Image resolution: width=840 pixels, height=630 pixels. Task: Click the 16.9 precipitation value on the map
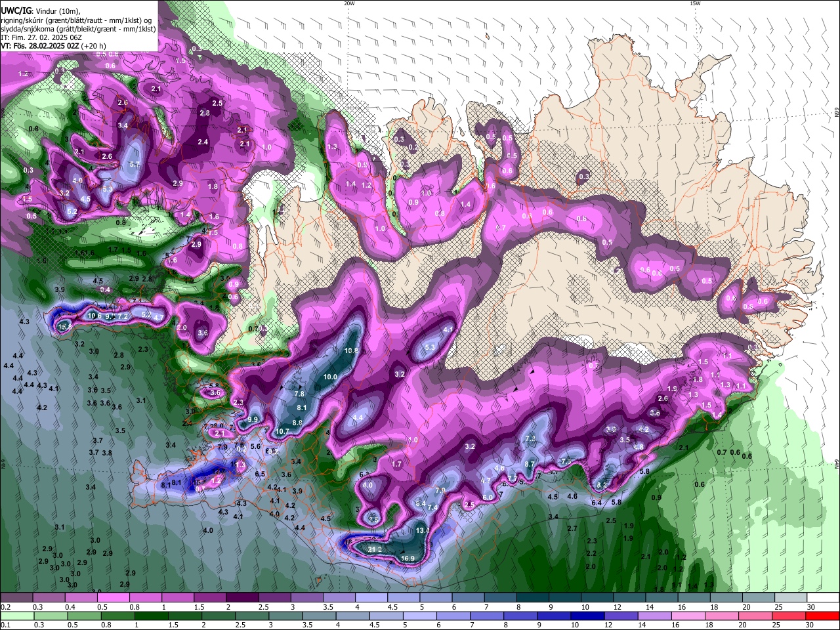pos(408,558)
